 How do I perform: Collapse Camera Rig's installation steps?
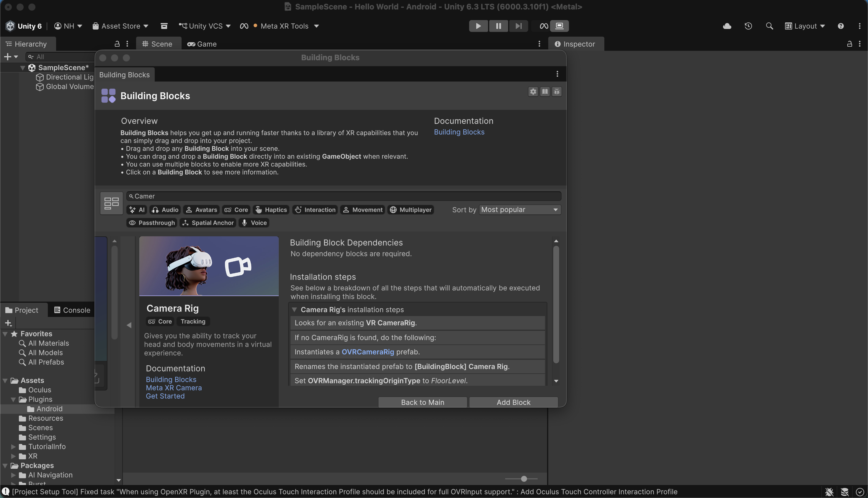(294, 310)
